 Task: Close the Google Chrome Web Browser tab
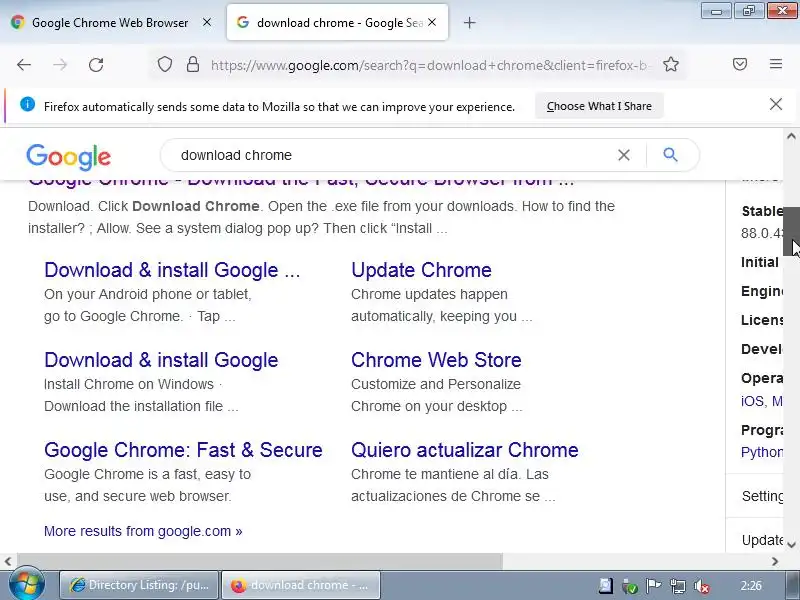pos(207,22)
